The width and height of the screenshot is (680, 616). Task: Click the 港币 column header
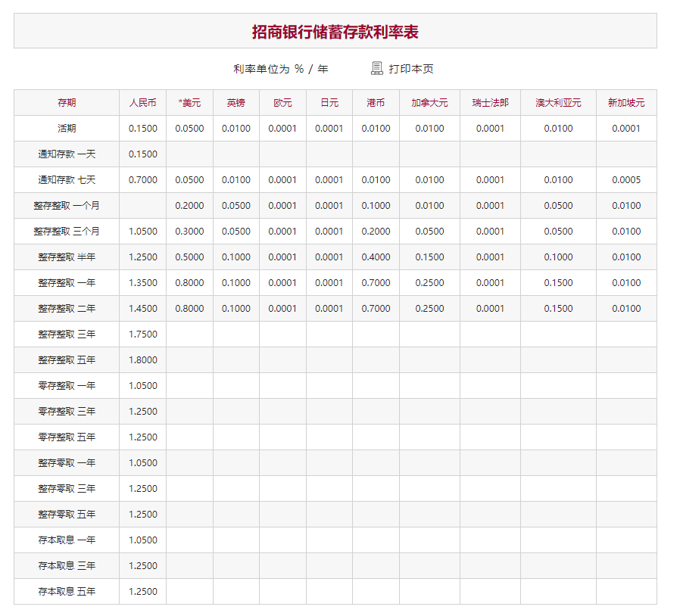coord(376,103)
